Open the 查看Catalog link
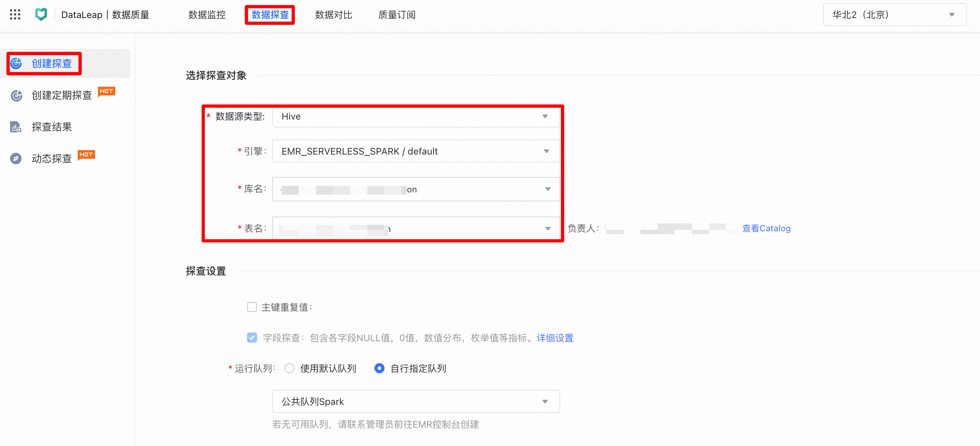 pos(766,228)
